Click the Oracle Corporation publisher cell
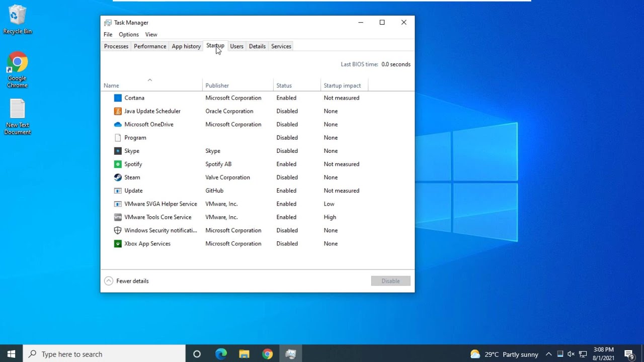 pos(229,111)
